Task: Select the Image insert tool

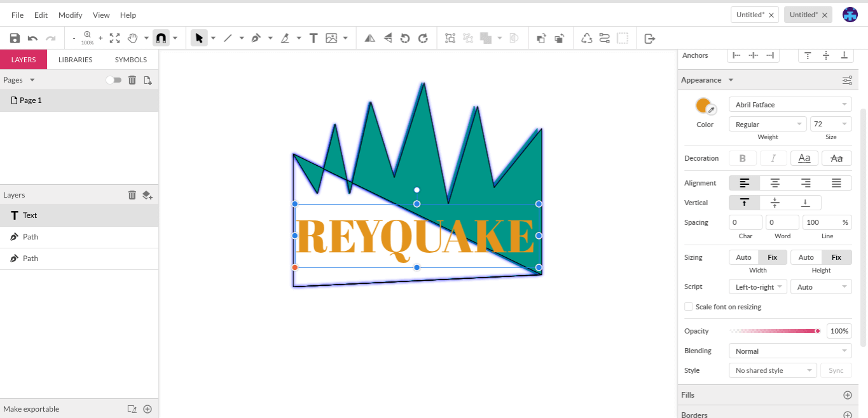Action: (331, 38)
